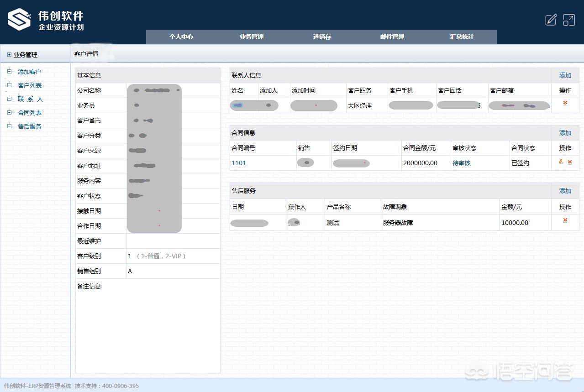Image resolution: width=584 pixels, height=392 pixels.
Task: Click the 客户手机 column header
Action: (x=401, y=90)
